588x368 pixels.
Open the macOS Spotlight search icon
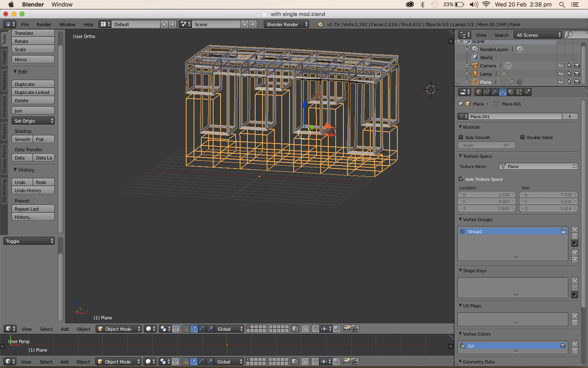click(x=562, y=4)
